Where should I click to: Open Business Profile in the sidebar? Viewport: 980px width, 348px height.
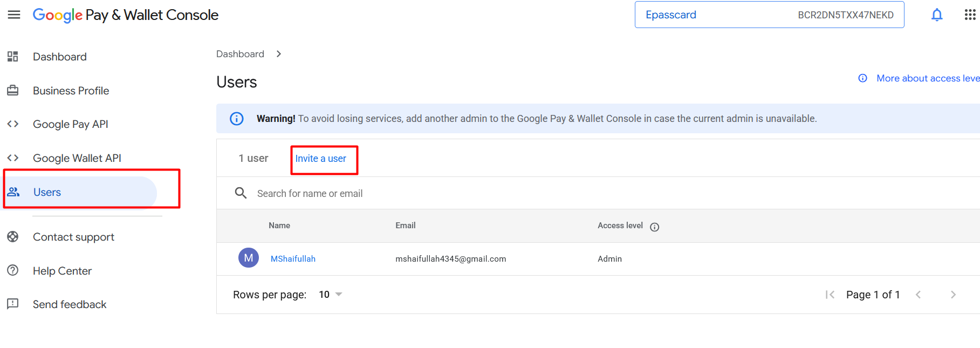pos(71,91)
